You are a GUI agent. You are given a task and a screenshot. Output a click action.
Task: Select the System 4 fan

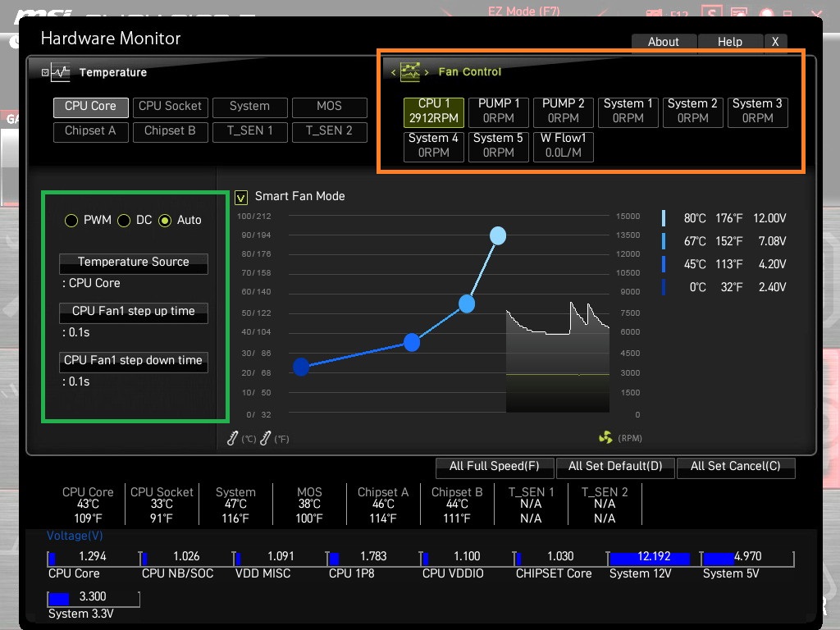[x=434, y=146]
